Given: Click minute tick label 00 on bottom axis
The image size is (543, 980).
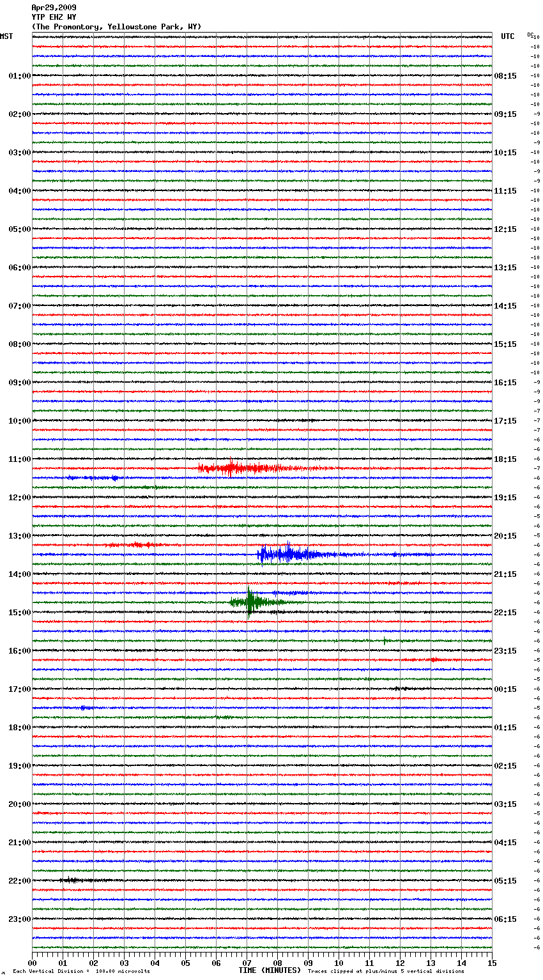Looking at the screenshot, I should pyautogui.click(x=32, y=963).
